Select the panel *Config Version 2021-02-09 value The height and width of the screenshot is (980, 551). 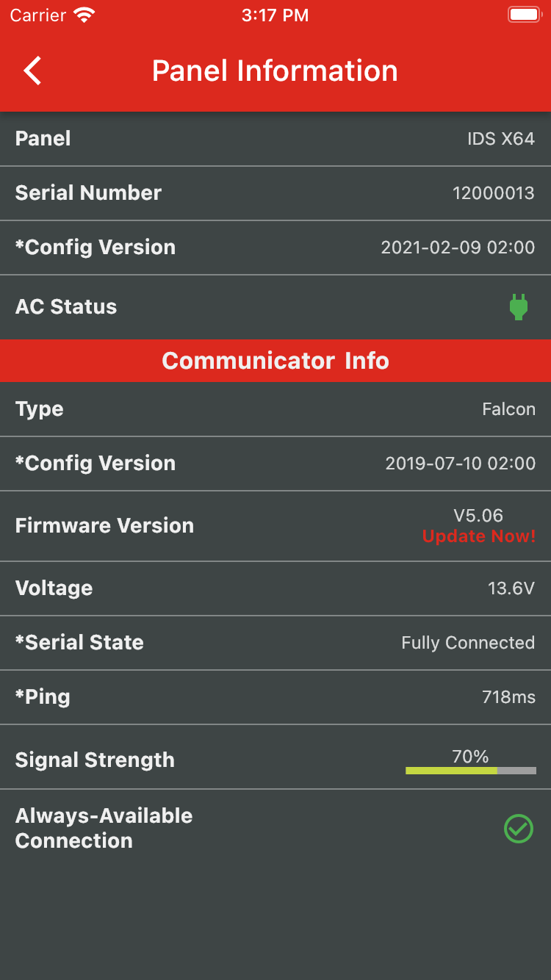(458, 248)
